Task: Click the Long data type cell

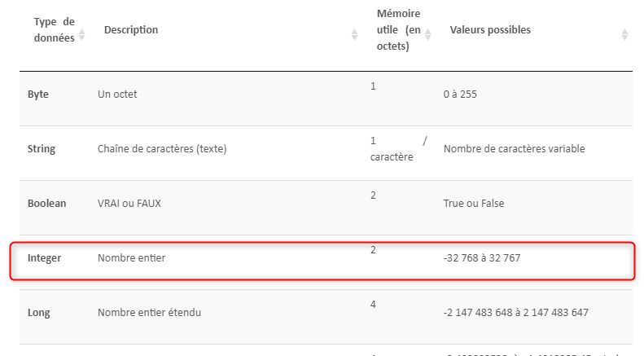Action: [x=39, y=313]
